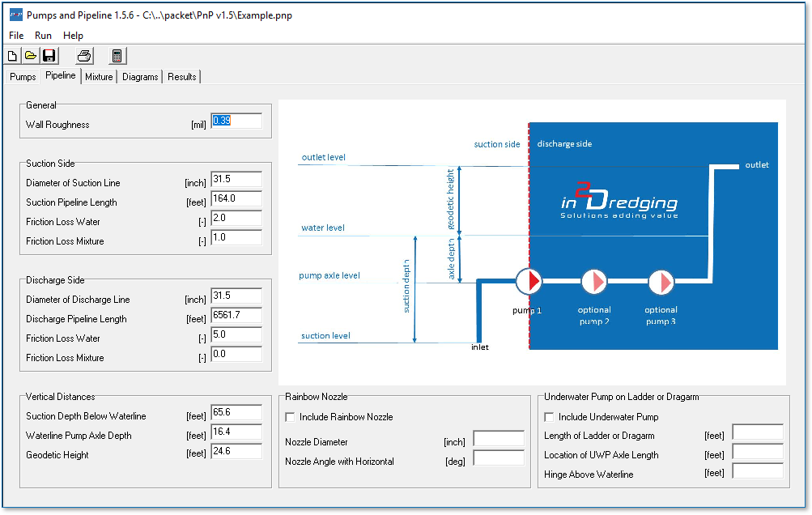Enable Include Underwater Pump checkbox
Viewport: 812px width, 515px height.
pos(549,417)
